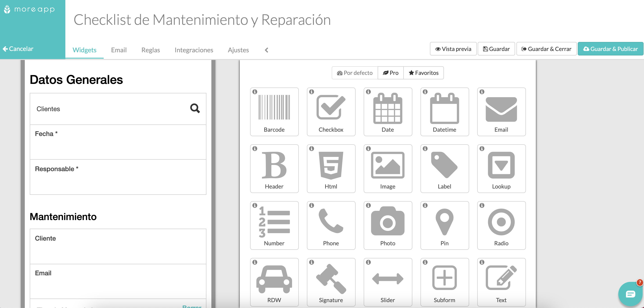644x308 pixels.
Task: Select the Mantenimiento header
Action: point(63,217)
